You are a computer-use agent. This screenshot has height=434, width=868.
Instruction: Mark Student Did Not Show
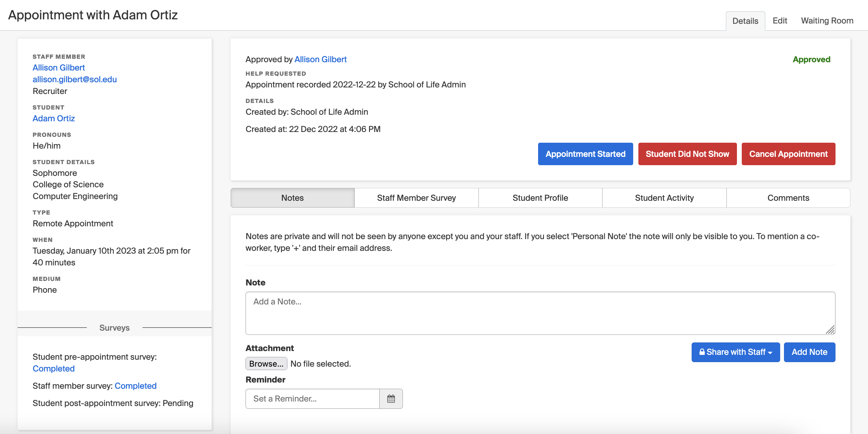coord(687,154)
